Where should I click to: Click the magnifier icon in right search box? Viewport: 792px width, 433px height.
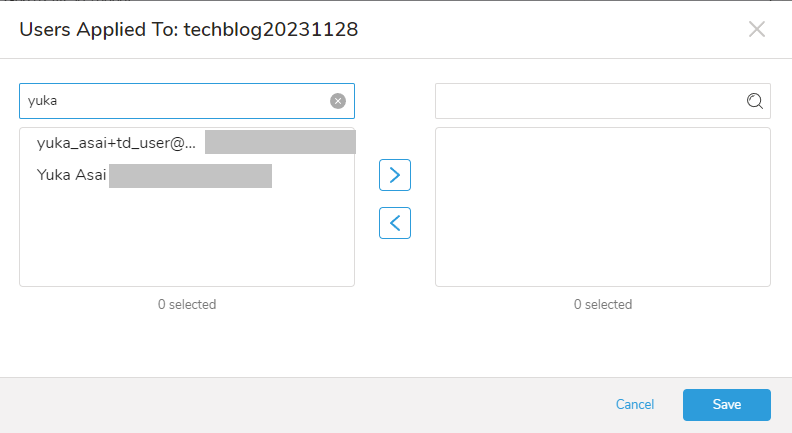(x=755, y=101)
